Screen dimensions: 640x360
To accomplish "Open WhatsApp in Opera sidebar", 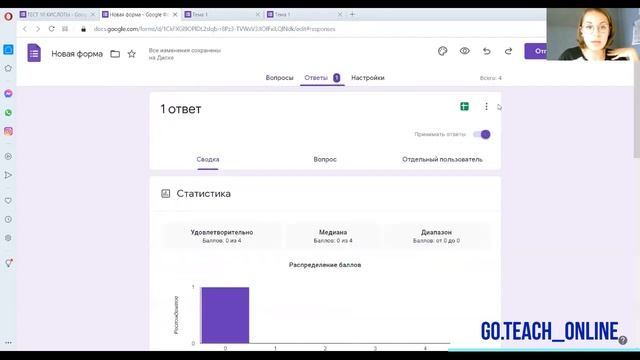I will point(8,112).
